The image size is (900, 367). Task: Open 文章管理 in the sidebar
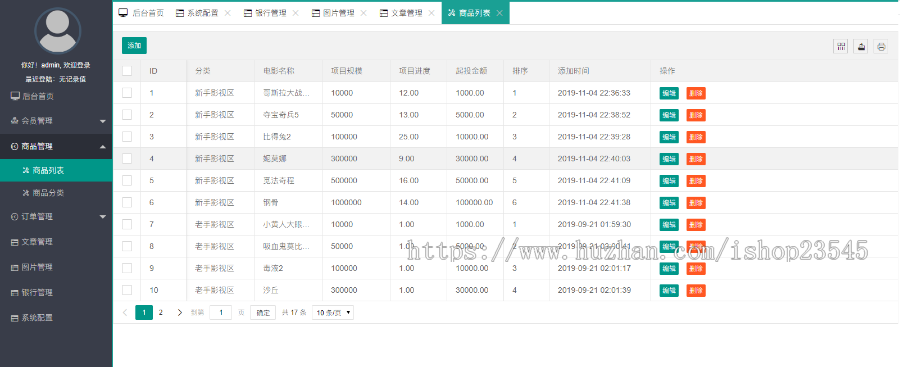56,242
